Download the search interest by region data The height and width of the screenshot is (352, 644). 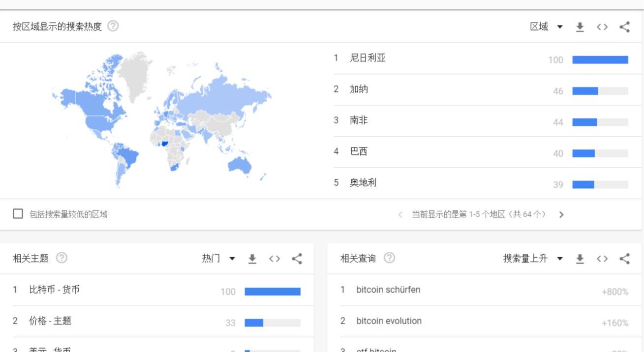pyautogui.click(x=580, y=27)
